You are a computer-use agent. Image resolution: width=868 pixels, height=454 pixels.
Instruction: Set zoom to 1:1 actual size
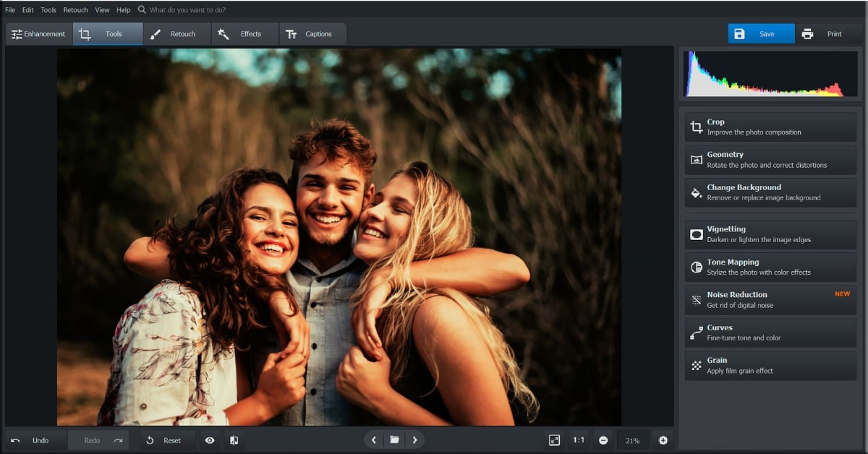click(x=579, y=440)
